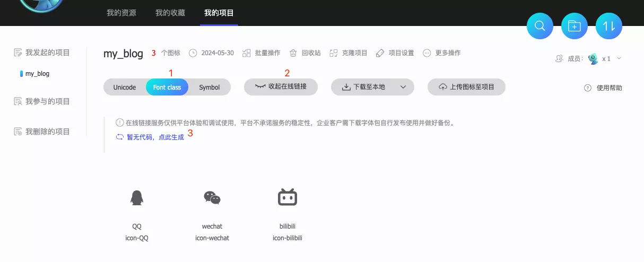Click the 项目设置 label
This screenshot has width=644, height=262.
pyautogui.click(x=401, y=53)
